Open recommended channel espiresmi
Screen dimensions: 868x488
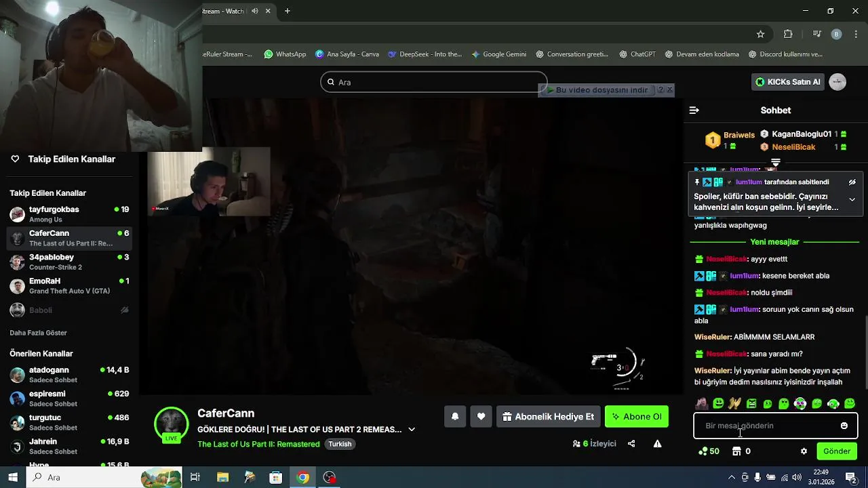pos(69,399)
